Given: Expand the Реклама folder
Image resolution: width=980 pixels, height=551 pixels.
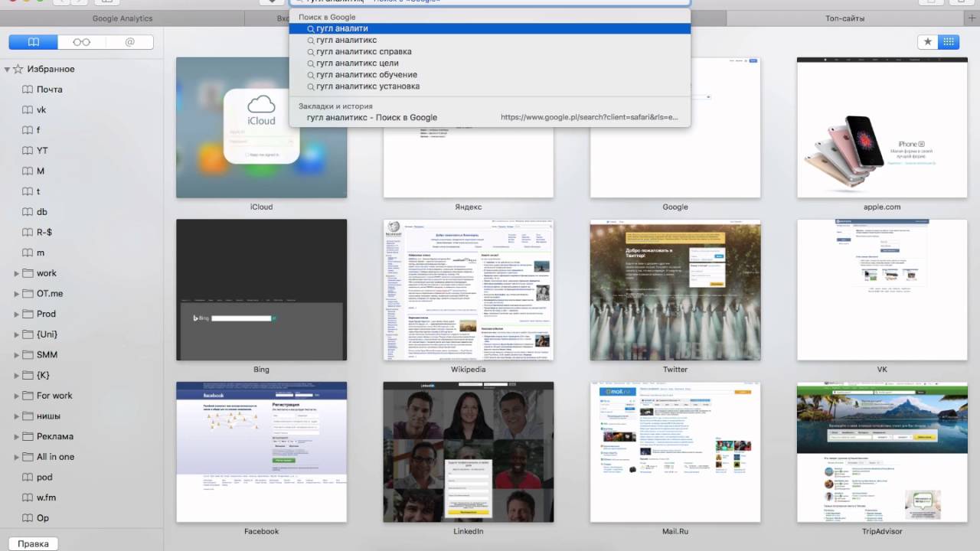Looking at the screenshot, I should [17, 436].
